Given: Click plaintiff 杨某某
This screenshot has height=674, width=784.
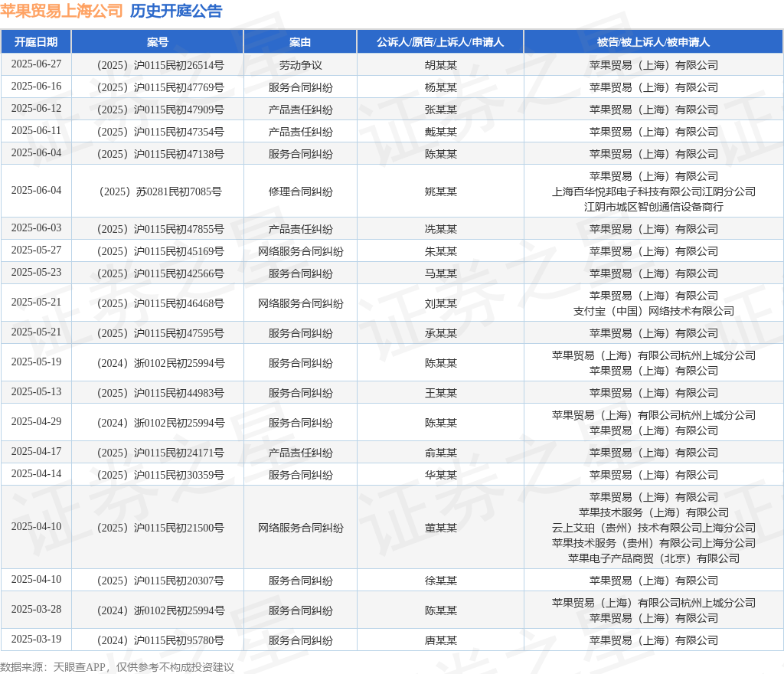Looking at the screenshot, I should click(440, 87).
